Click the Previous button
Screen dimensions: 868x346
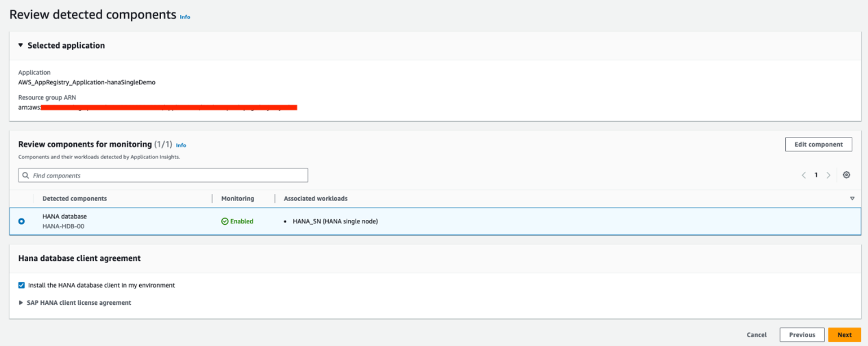802,335
